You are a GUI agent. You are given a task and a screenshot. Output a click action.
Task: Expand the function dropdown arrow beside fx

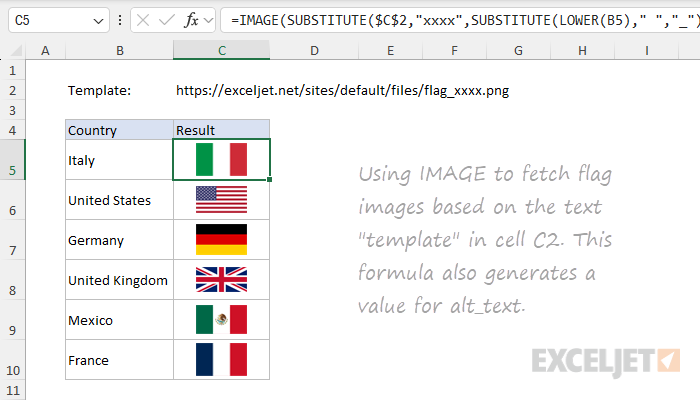coord(208,20)
